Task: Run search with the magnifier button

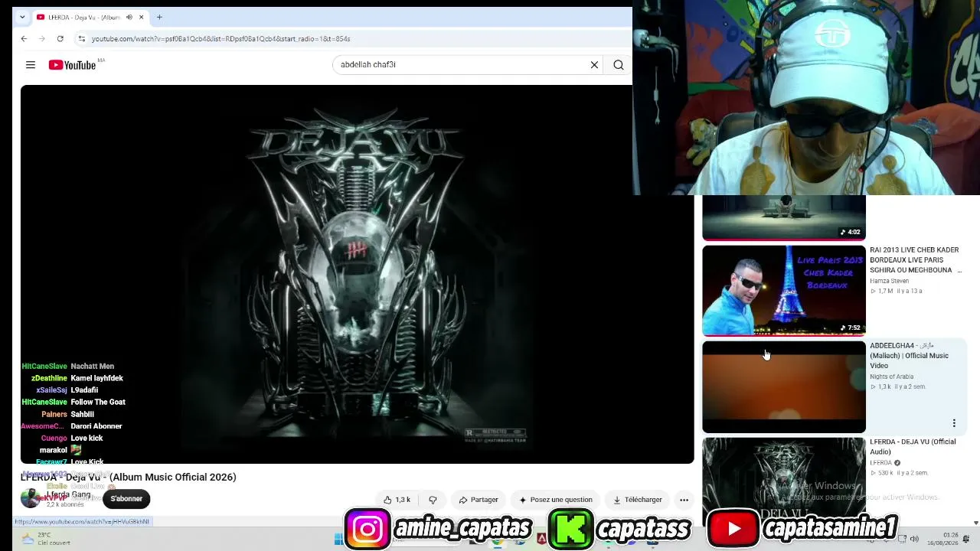Action: 619,65
